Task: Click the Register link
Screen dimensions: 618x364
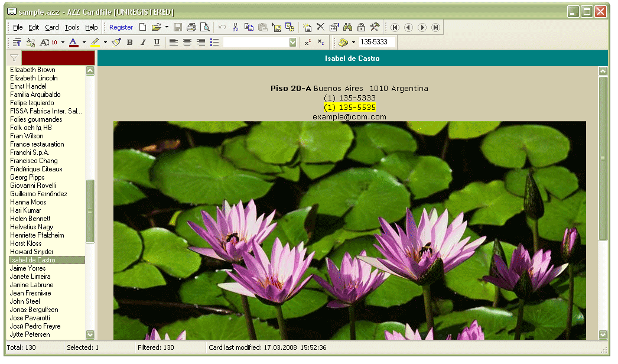Action: tap(121, 27)
